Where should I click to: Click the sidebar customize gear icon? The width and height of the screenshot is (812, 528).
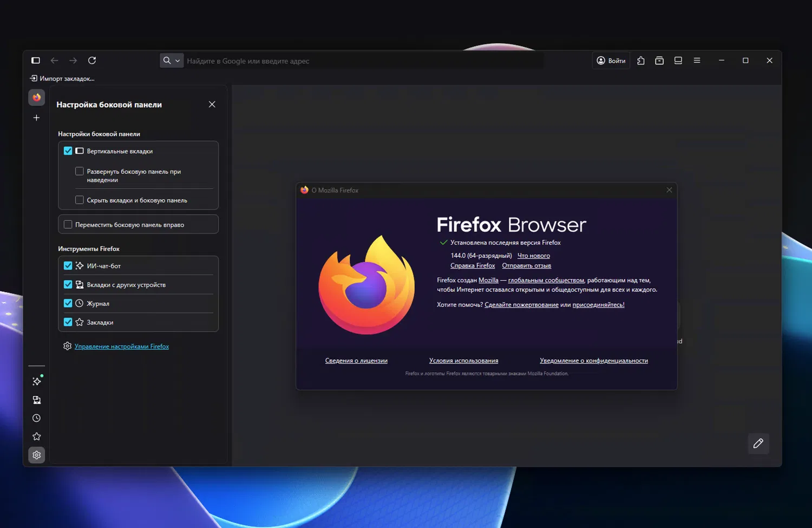(x=37, y=455)
